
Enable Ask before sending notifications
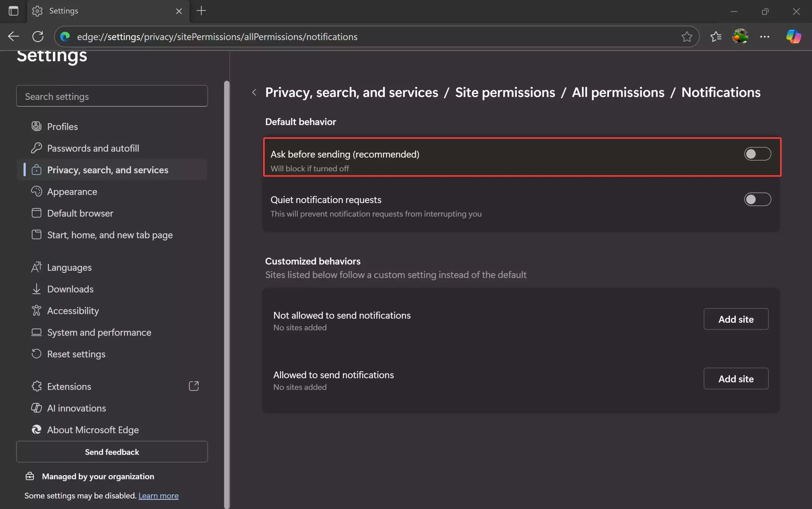(x=757, y=154)
